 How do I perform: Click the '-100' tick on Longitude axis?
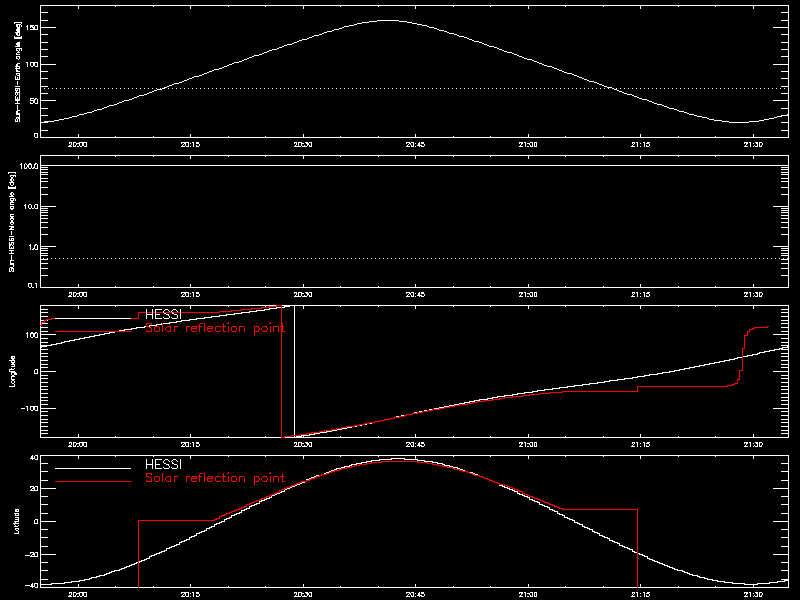click(30, 408)
